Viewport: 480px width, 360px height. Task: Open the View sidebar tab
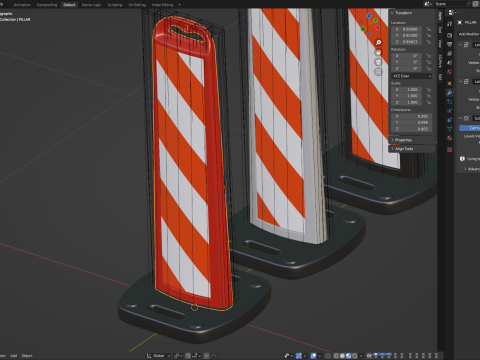(440, 43)
